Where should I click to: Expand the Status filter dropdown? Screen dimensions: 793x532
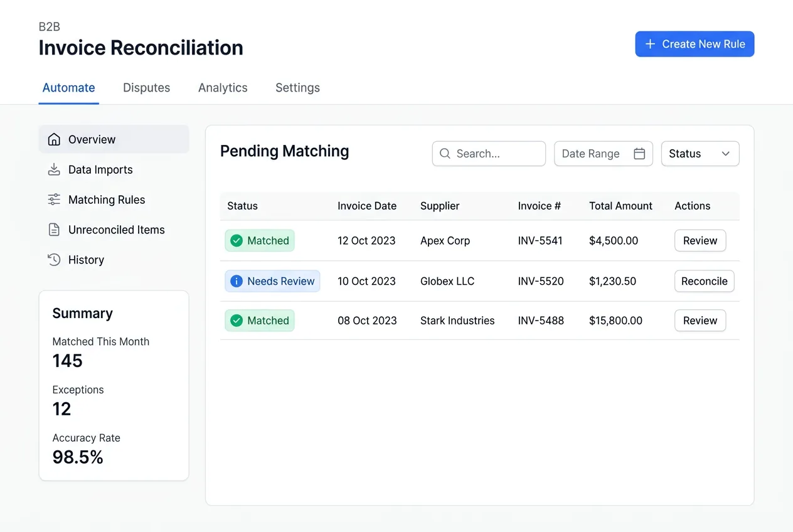click(x=700, y=154)
